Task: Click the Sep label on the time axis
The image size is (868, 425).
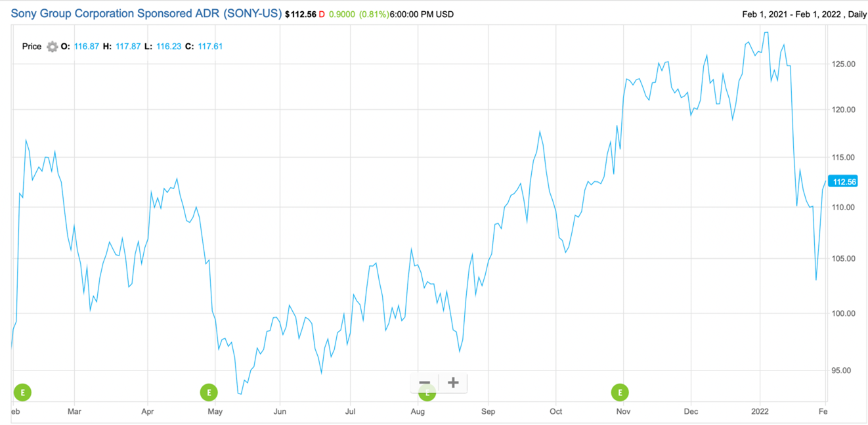Action: (x=488, y=412)
